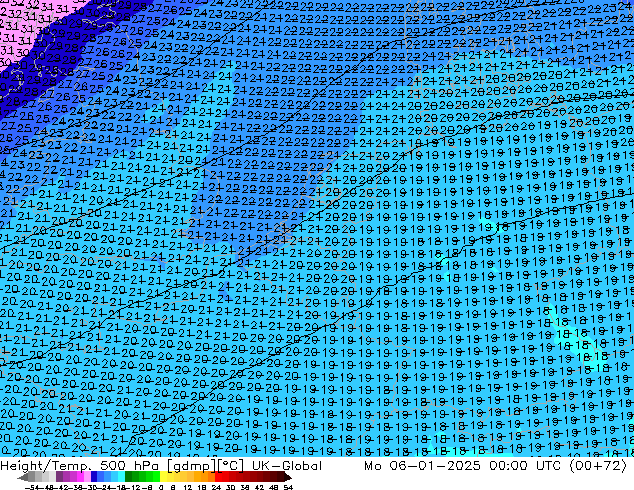Image resolution: width=634 pixels, height=490 pixels.
Task: Click the magenta segment of the color scale
Action: pyautogui.click(x=80, y=478)
